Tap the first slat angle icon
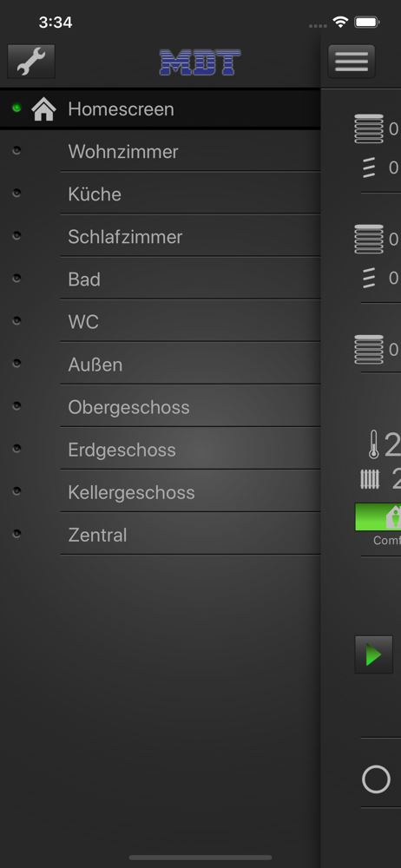Screen dimensions: 401x868 (369, 168)
